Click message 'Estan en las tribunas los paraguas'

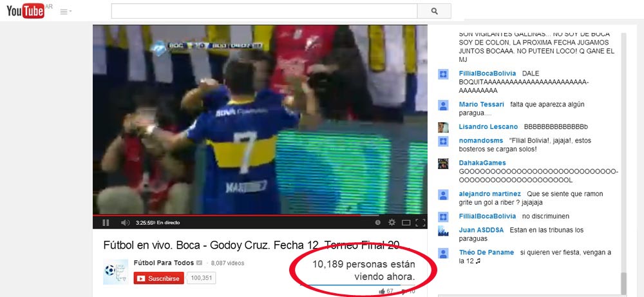[x=521, y=234]
